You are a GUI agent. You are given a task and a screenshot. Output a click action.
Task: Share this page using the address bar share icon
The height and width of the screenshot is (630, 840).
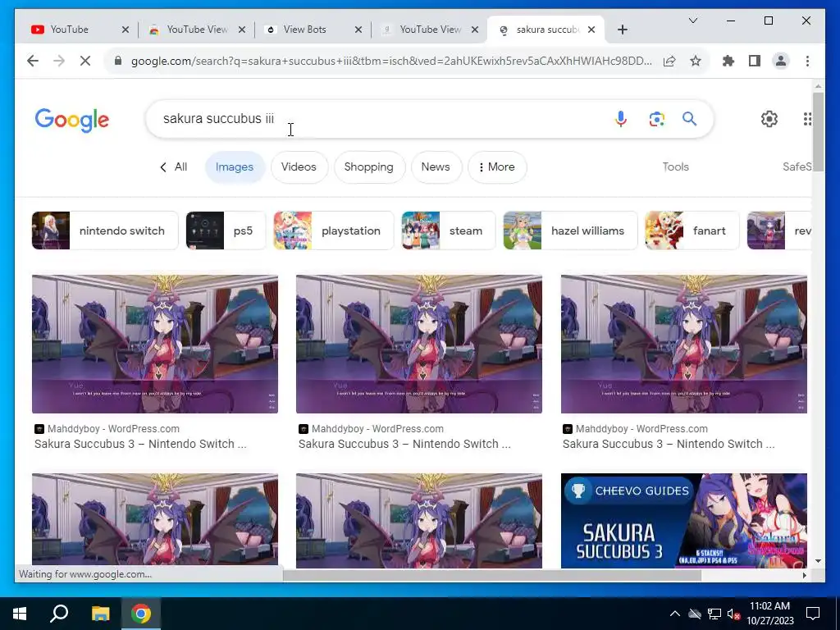[x=669, y=61]
